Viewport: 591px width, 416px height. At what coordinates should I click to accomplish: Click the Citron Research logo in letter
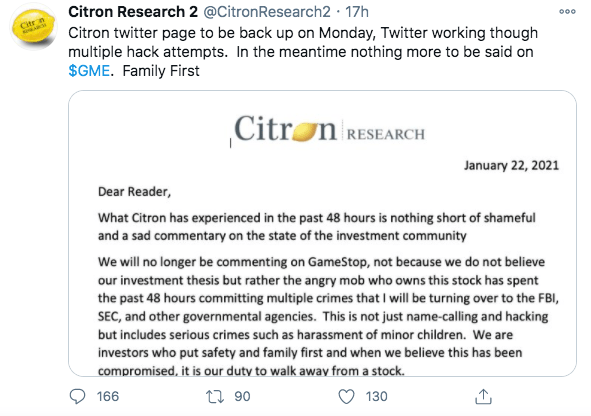click(329, 129)
